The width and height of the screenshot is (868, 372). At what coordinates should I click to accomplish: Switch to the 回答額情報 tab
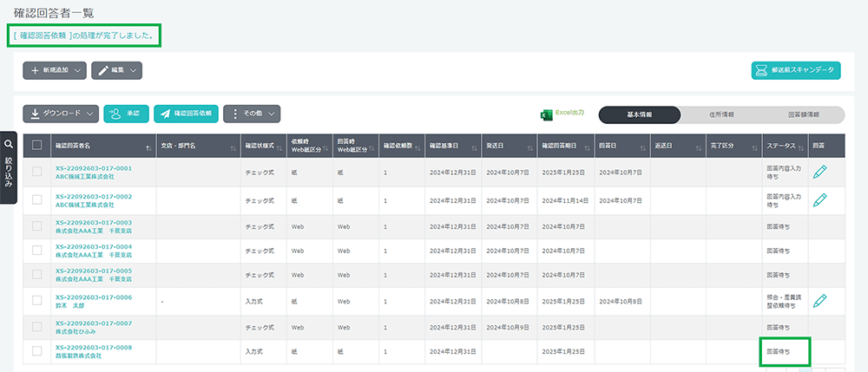(x=803, y=114)
